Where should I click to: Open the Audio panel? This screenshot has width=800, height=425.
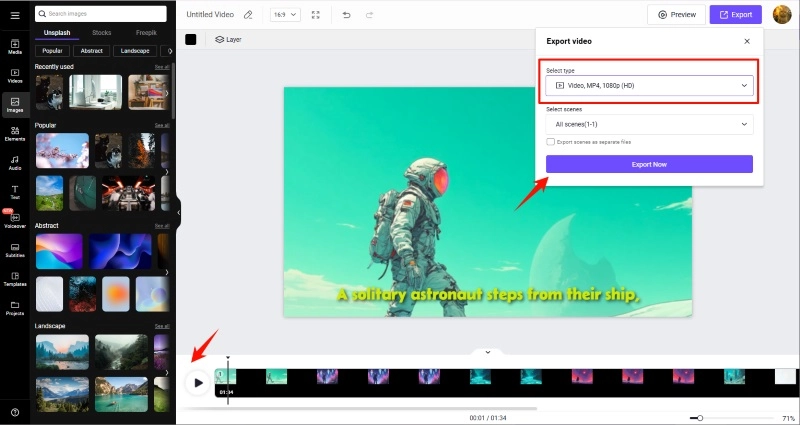[15, 163]
